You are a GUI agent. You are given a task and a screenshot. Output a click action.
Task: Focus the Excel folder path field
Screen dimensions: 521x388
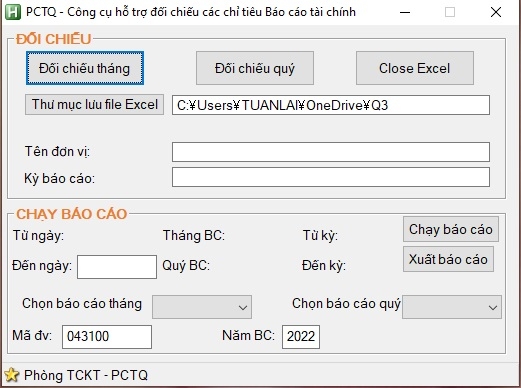tap(331, 105)
